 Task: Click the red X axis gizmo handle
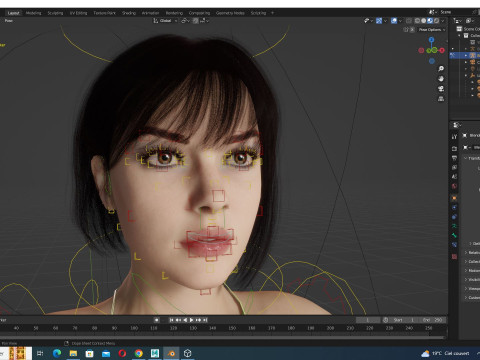[x=442, y=50]
